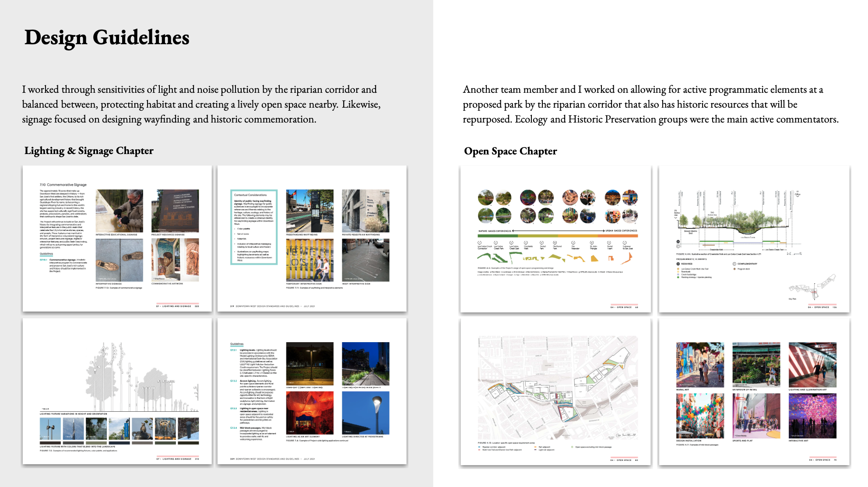Open the Freestanding Wayfinding photo

[309, 211]
